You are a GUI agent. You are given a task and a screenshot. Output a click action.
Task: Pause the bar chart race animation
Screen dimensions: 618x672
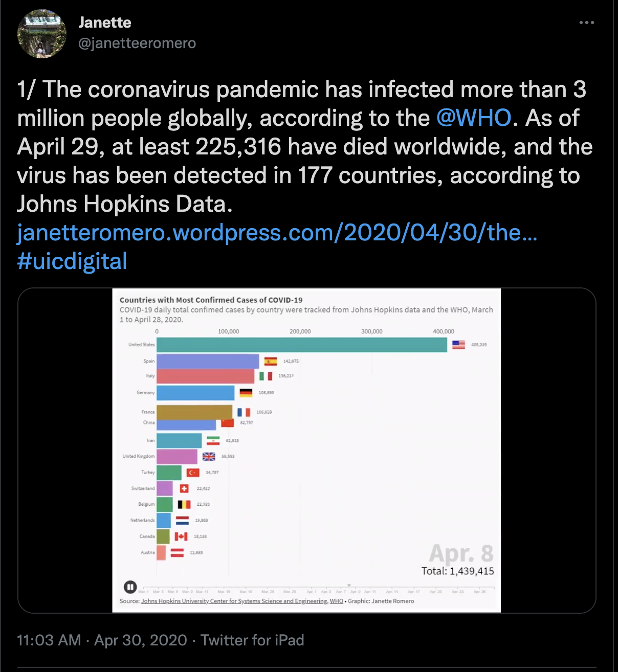pos(130,587)
